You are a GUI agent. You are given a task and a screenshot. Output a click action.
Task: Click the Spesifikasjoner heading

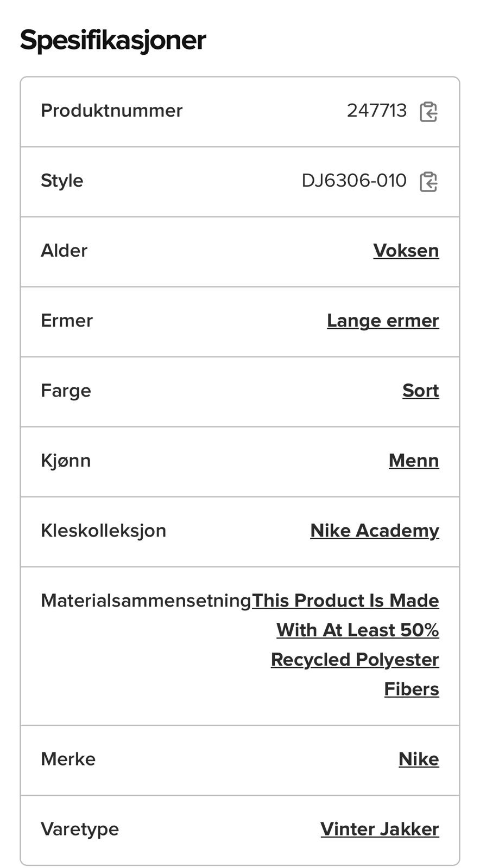coord(113,40)
